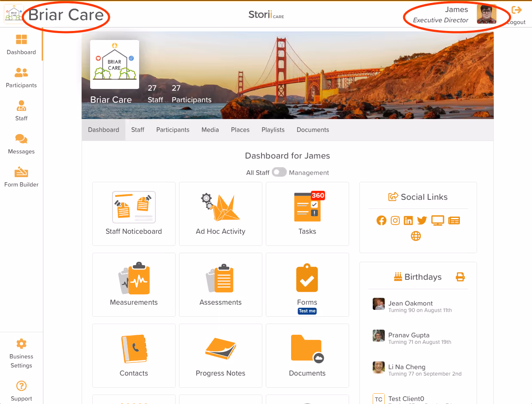
Task: Open the Assessments tile
Action: (x=221, y=285)
